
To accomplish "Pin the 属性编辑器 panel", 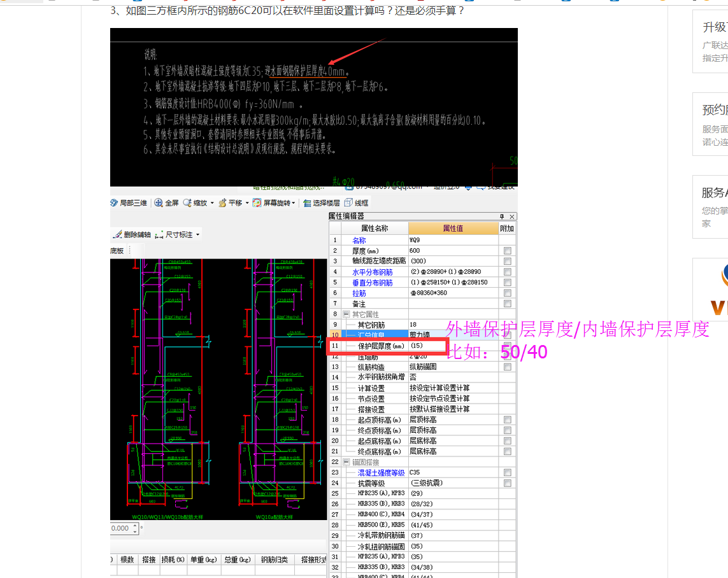I will click(x=502, y=216).
